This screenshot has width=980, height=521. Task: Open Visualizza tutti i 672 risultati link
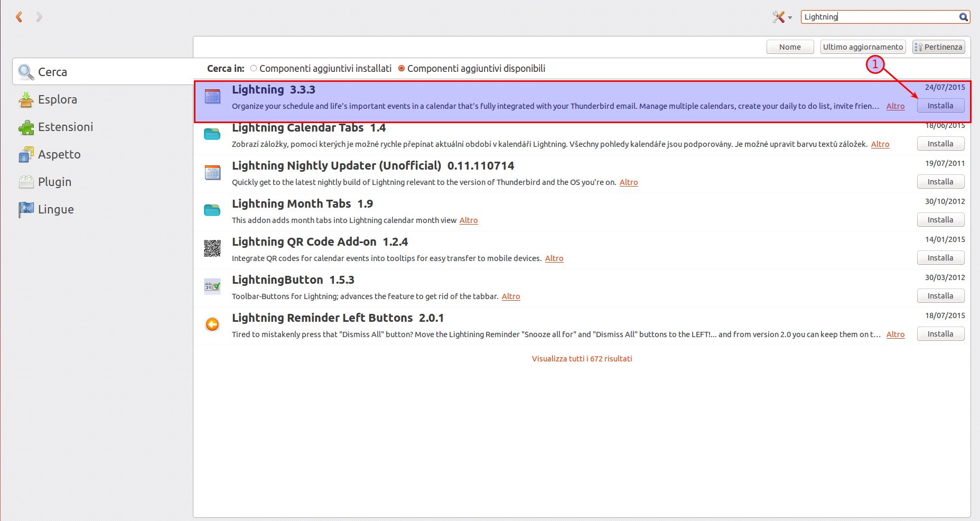coord(582,359)
